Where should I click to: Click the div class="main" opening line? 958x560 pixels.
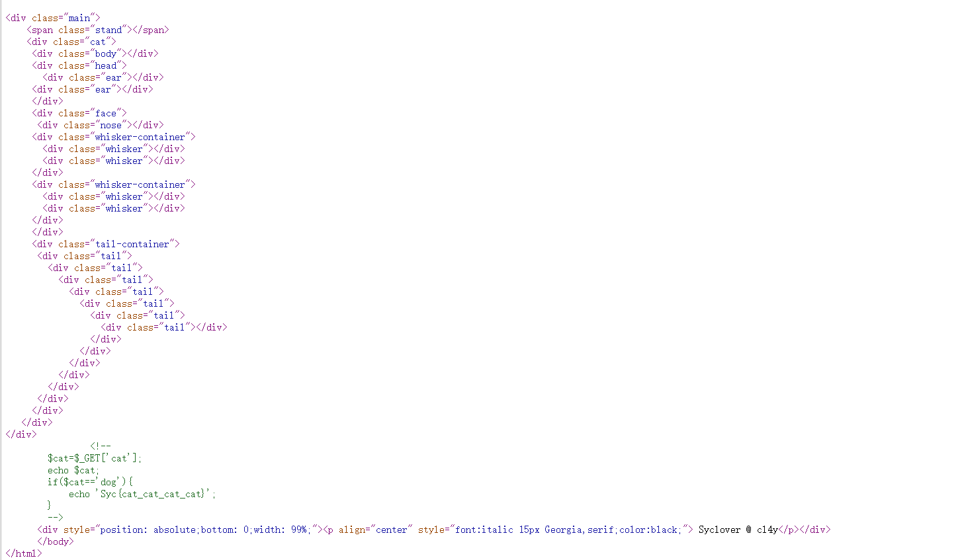point(53,18)
